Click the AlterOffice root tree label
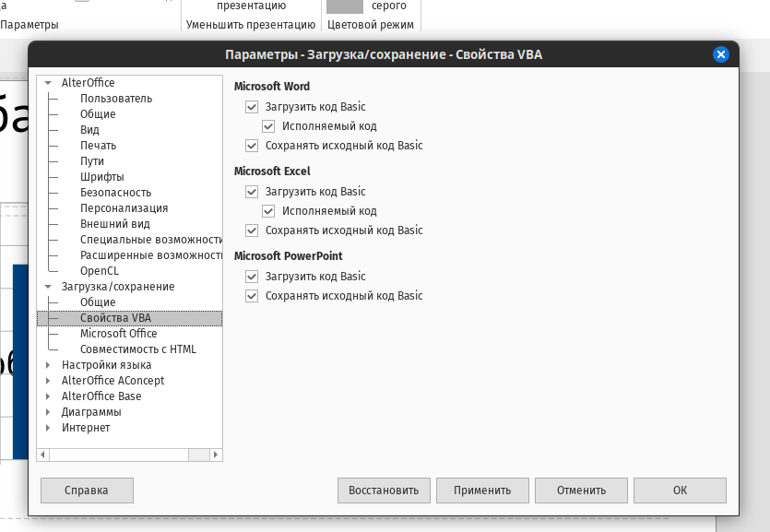This screenshot has height=532, width=770. [88, 83]
